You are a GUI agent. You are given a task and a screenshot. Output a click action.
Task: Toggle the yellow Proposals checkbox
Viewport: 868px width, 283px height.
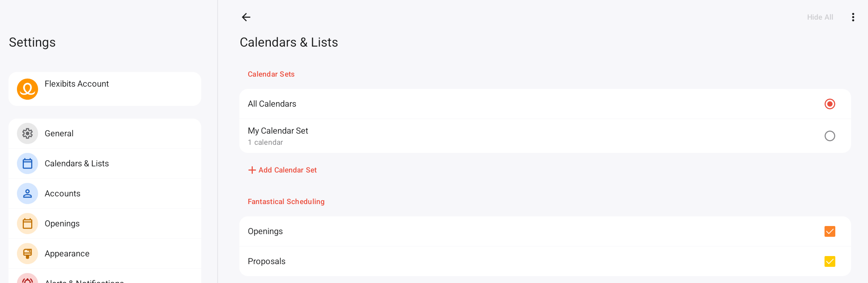(x=830, y=261)
